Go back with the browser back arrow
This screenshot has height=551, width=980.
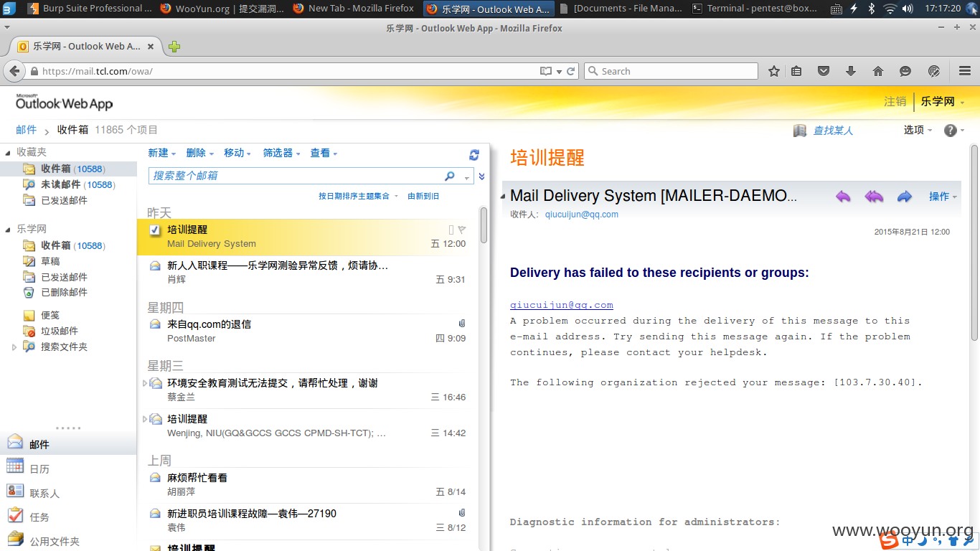click(14, 71)
